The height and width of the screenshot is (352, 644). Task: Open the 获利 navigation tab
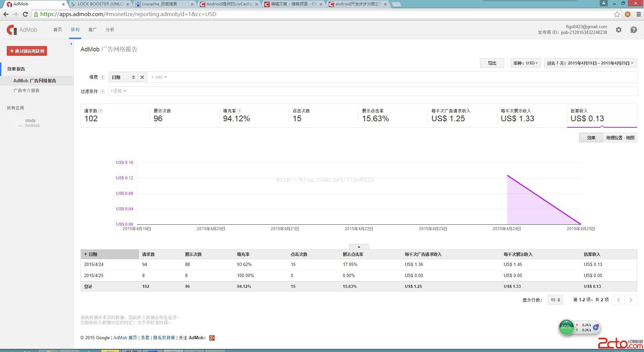tap(75, 30)
